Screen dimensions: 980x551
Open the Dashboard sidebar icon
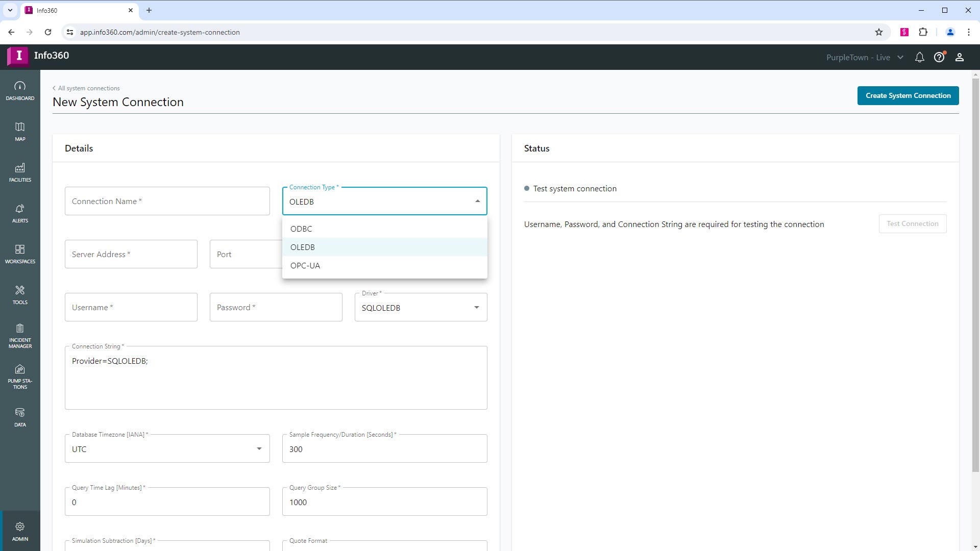pos(20,91)
